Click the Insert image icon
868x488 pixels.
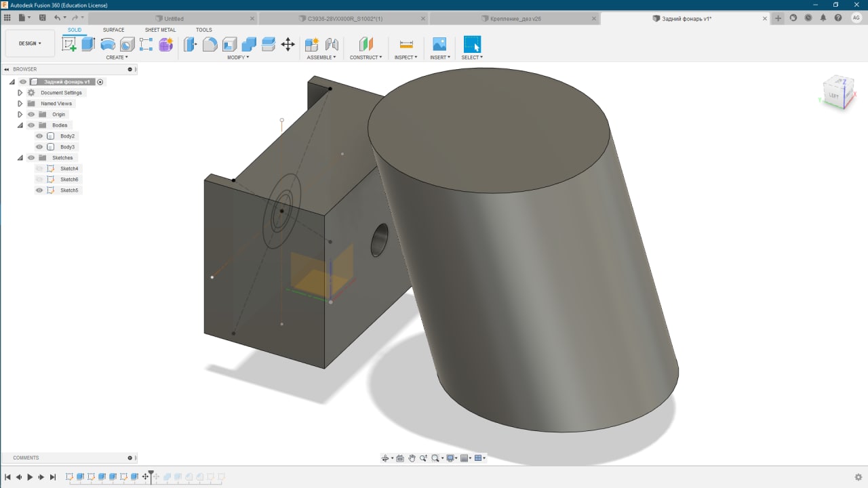(439, 45)
